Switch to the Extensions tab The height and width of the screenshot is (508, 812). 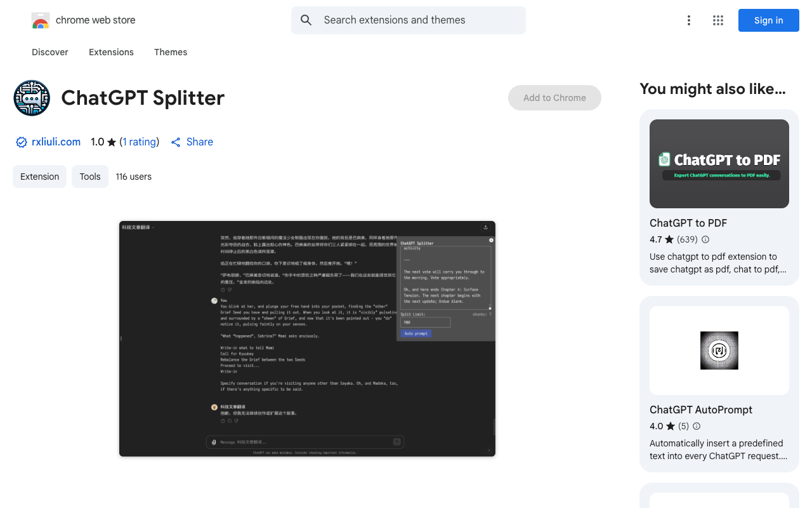tap(111, 52)
